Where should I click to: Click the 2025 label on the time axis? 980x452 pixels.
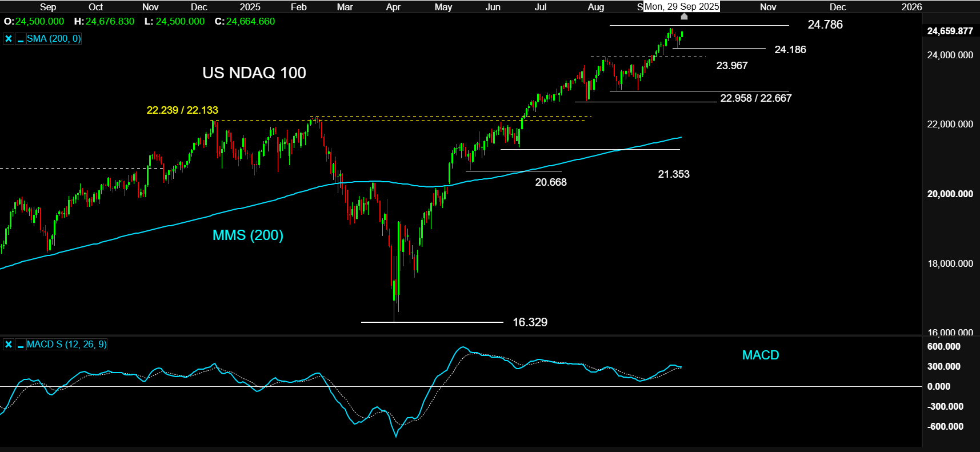point(250,7)
